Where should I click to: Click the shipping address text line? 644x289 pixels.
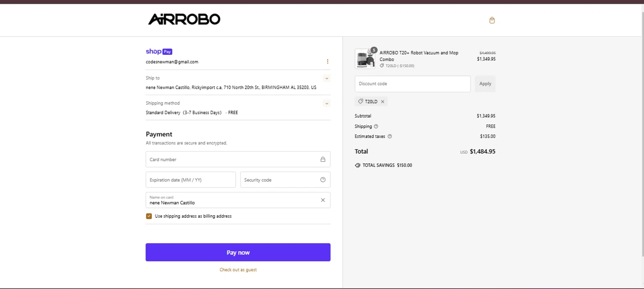231,87
